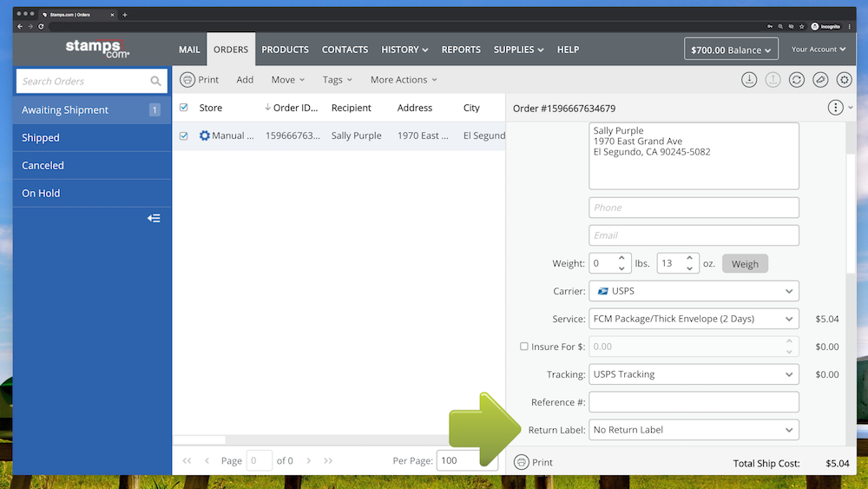Expand the Return Label dropdown

tap(693, 430)
